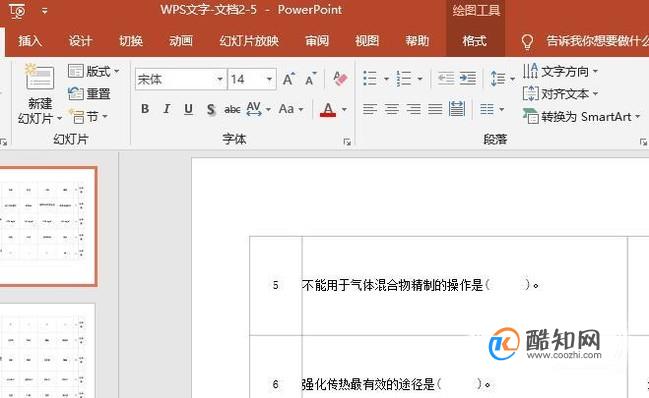Click the lightbulb Tell Me icon
The width and height of the screenshot is (649, 398).
(x=527, y=42)
